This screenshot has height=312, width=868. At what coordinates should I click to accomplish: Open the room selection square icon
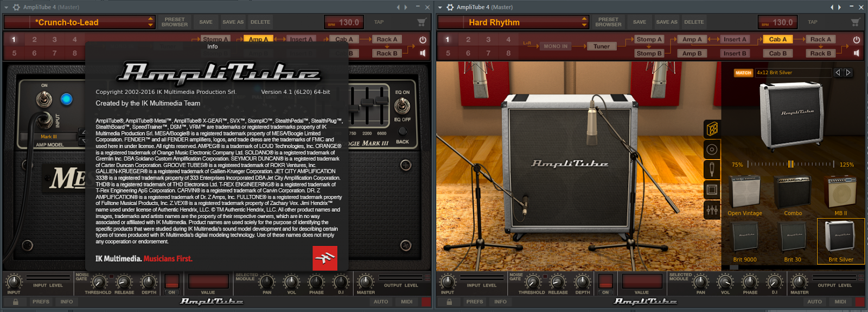(712, 189)
